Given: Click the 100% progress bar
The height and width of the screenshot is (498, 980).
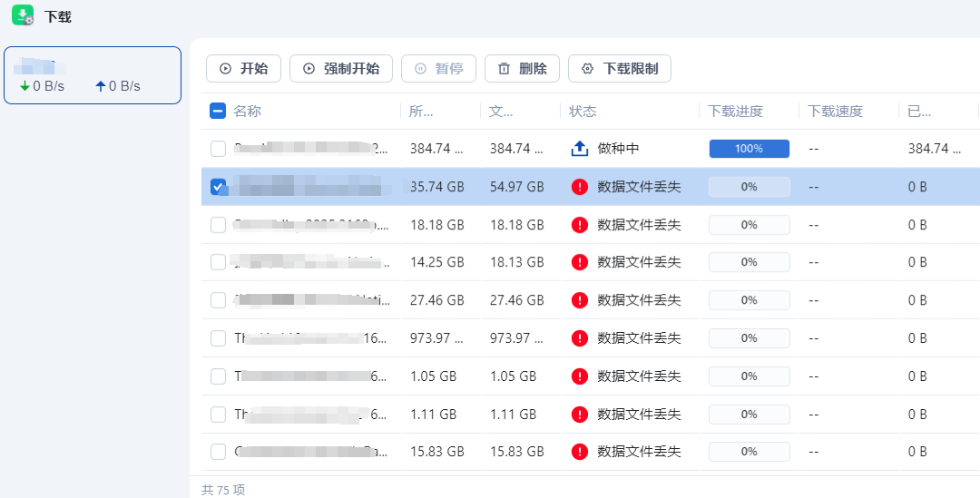Looking at the screenshot, I should tap(749, 149).
